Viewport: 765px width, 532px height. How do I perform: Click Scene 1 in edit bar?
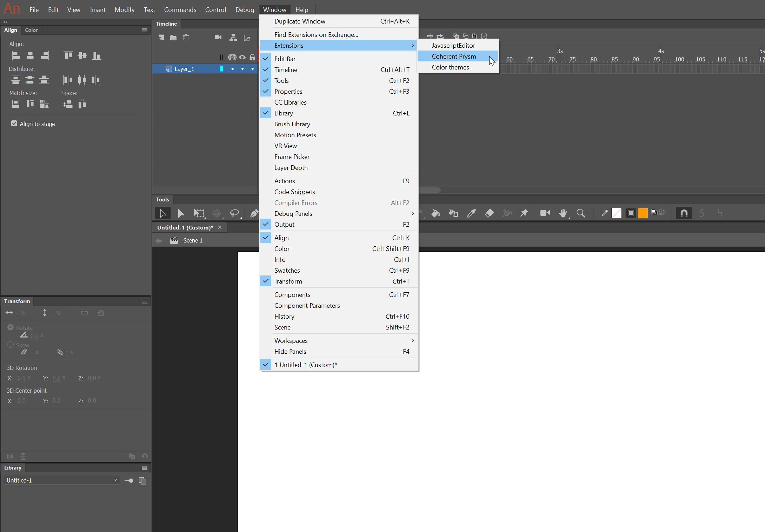pos(193,240)
